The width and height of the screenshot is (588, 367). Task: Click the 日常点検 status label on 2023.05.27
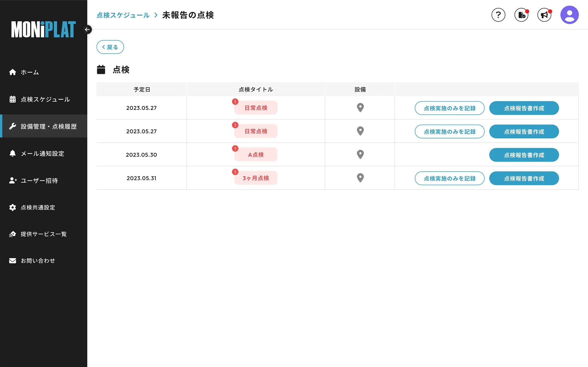[x=255, y=108]
